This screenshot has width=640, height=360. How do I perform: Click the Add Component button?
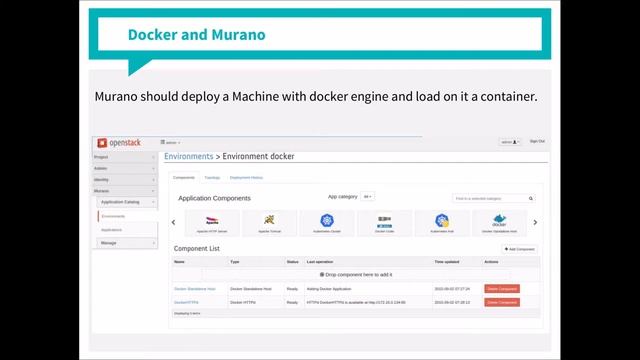(x=519, y=249)
